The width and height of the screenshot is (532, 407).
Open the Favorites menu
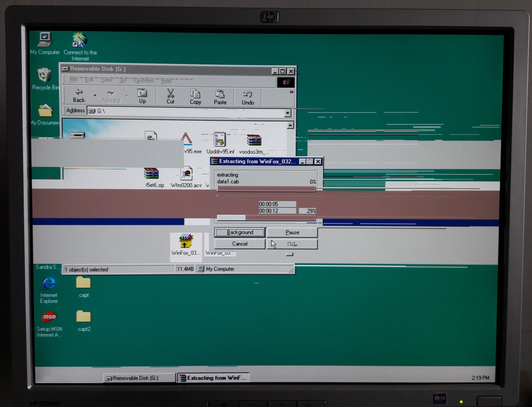pyautogui.click(x=144, y=80)
